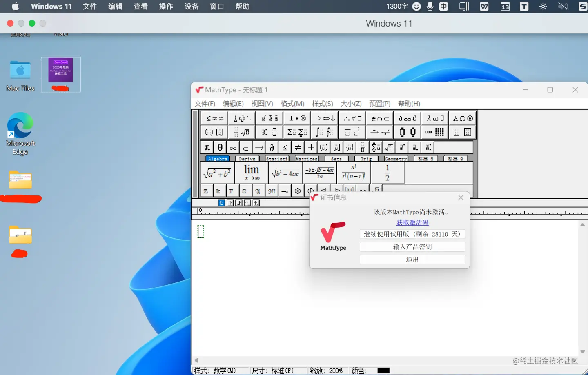Open the relational symbols palette (≤≠≈)

coord(214,118)
